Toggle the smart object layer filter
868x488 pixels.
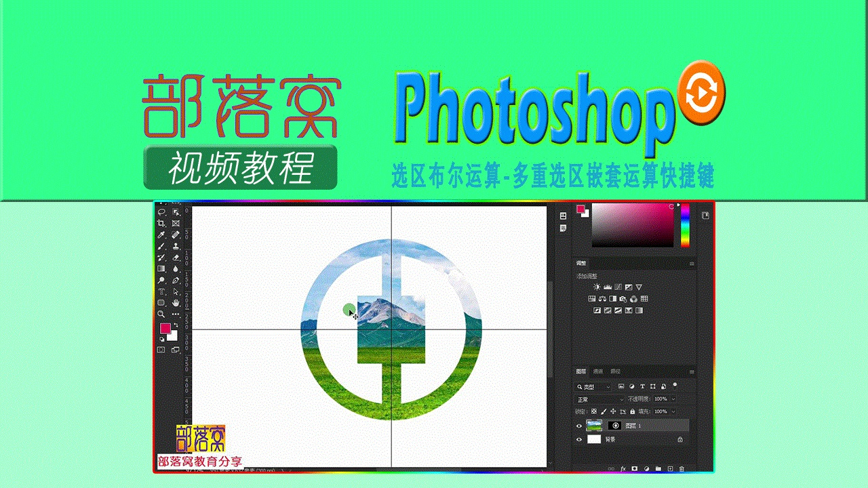coord(663,386)
